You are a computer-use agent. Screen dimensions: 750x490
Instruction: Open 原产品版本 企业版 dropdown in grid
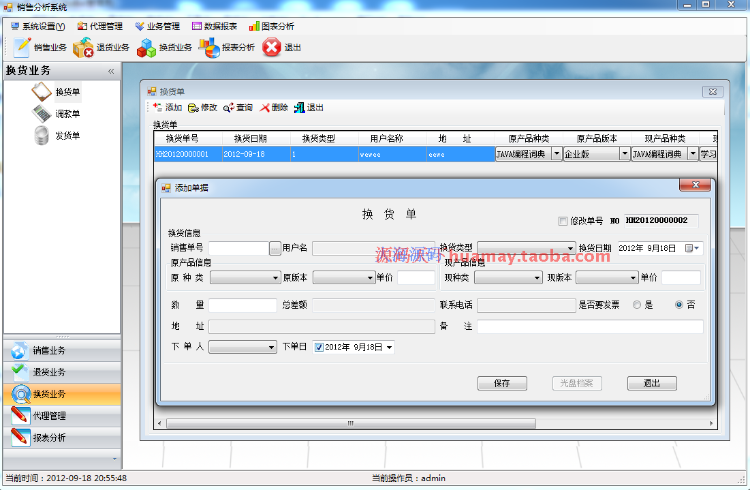[x=624, y=154]
